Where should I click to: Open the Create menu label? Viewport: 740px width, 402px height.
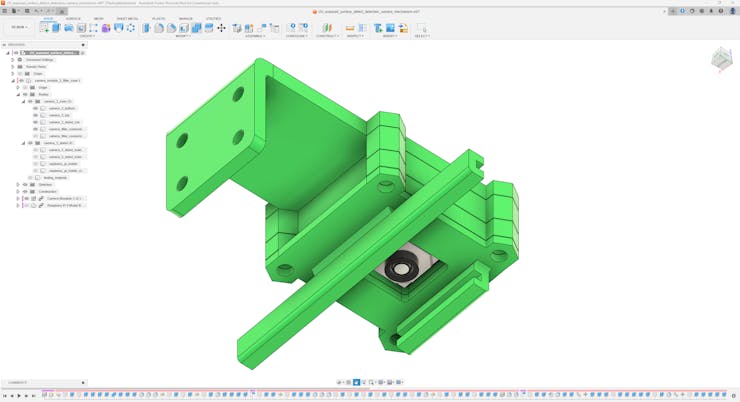click(87, 36)
